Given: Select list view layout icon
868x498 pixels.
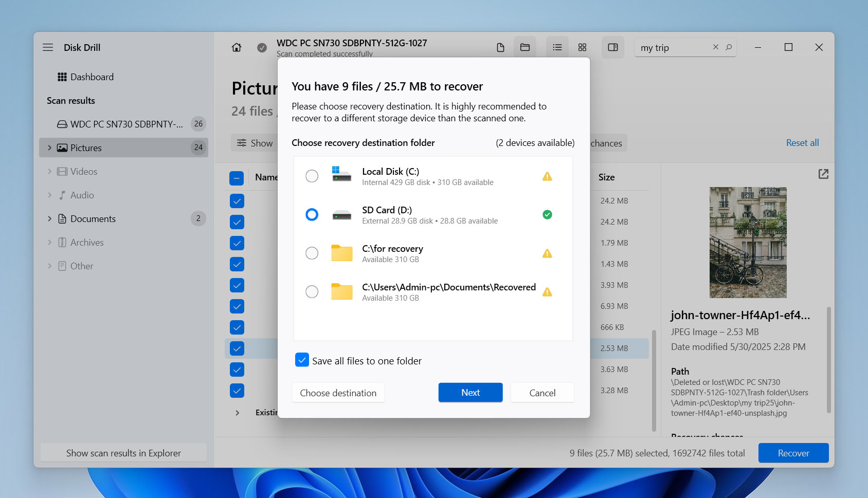Looking at the screenshot, I should pos(557,47).
